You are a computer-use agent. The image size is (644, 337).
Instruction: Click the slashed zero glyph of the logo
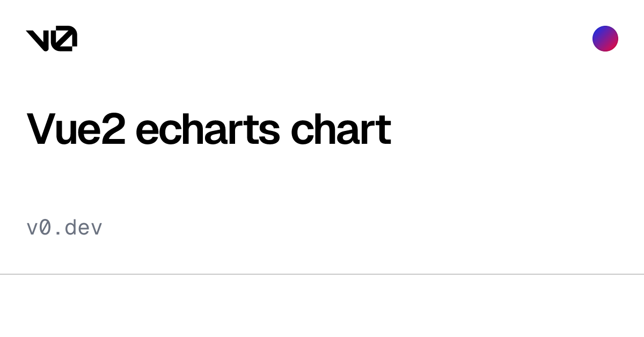[65, 39]
